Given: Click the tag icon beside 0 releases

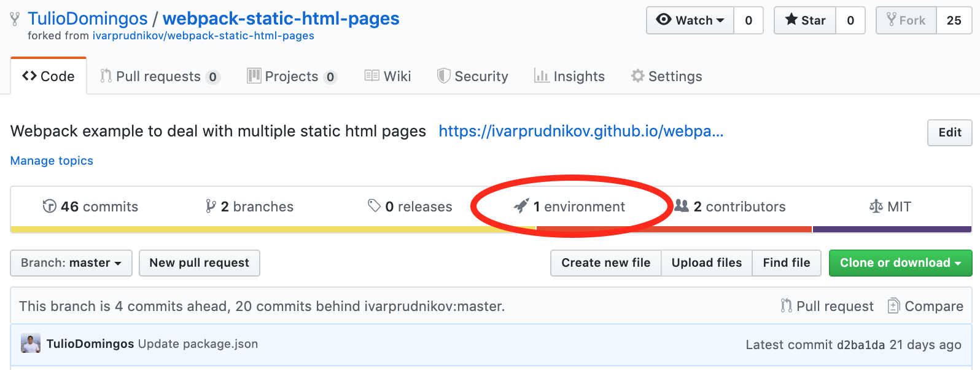Looking at the screenshot, I should pyautogui.click(x=374, y=205).
